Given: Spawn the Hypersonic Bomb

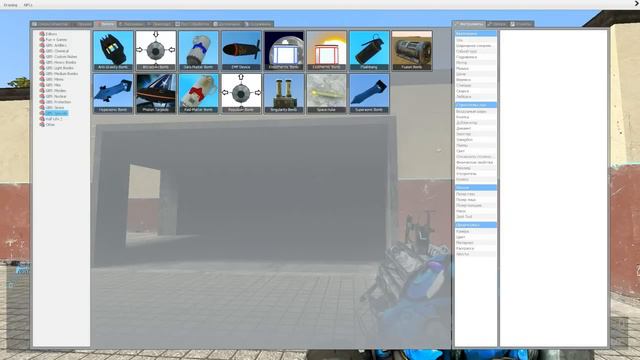Looking at the screenshot, I should 113,93.
